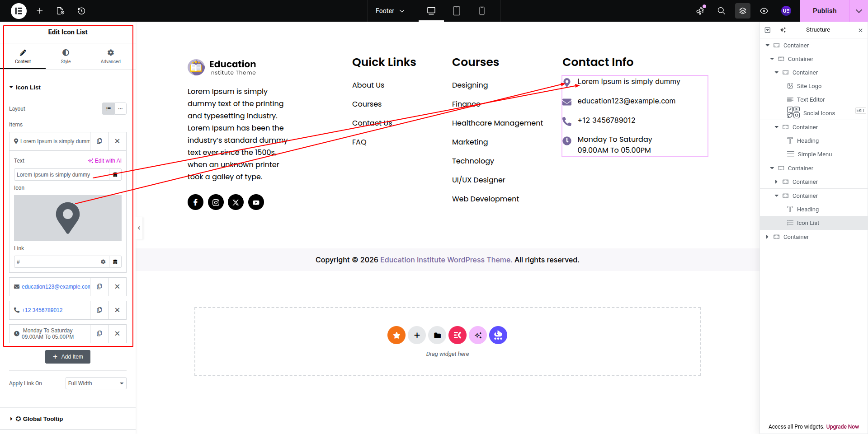Open the Apply Link On dropdown
The width and height of the screenshot is (868, 434).
click(x=96, y=383)
